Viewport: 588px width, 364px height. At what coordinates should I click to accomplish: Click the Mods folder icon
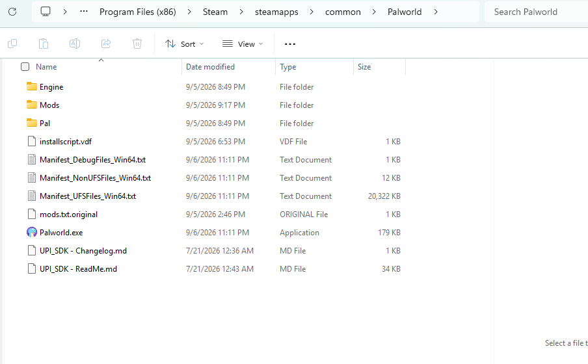click(32, 105)
